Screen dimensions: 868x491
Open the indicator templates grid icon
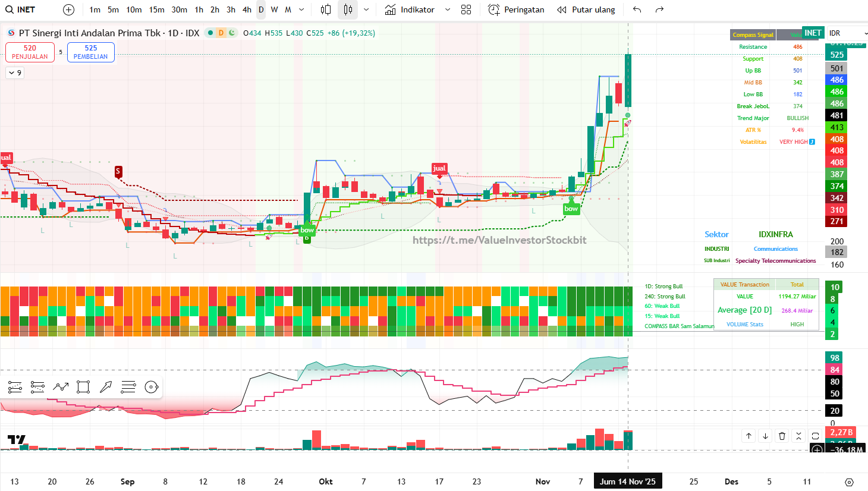466,10
